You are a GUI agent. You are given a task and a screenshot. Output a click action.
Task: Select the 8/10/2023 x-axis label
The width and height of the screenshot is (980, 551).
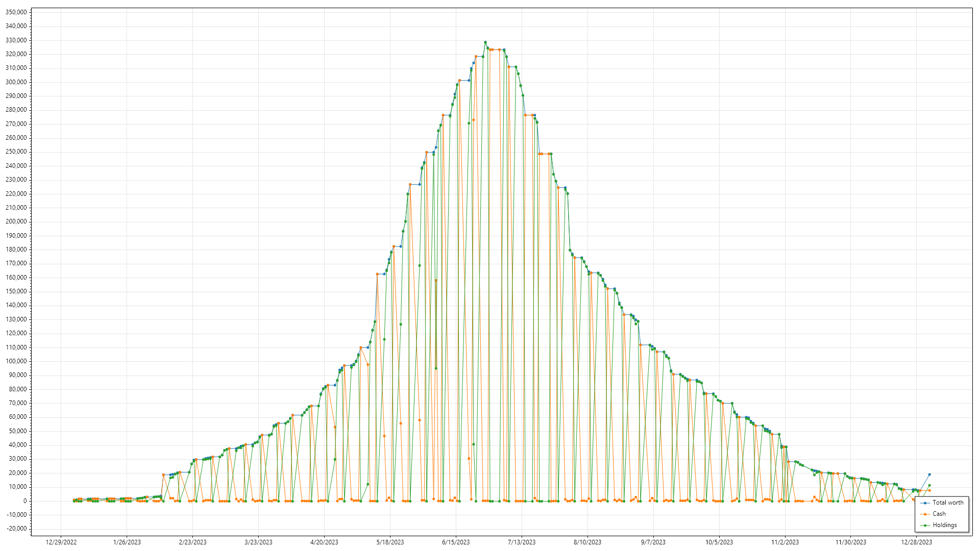click(588, 542)
